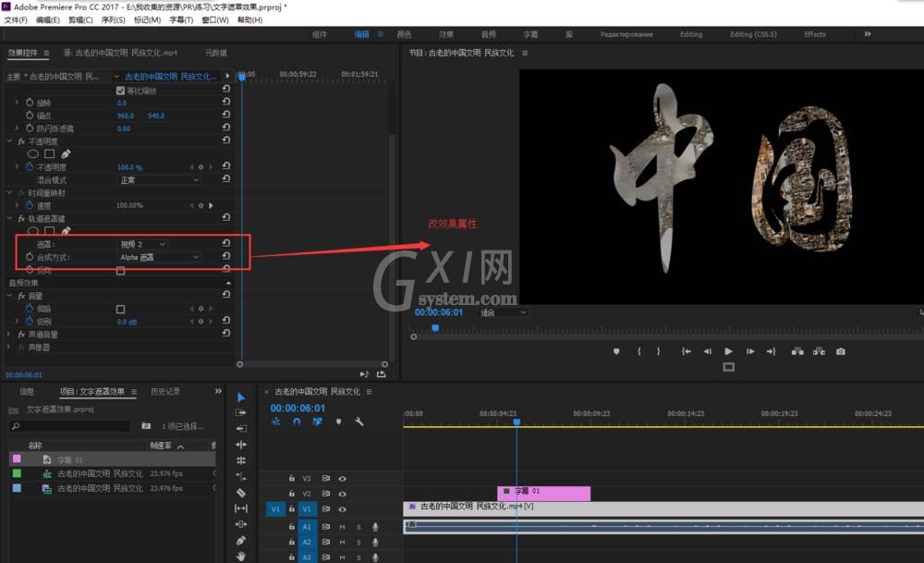Viewport: 924px width, 563px height.
Task: Show more workspaces via double chevron
Action: tap(868, 34)
